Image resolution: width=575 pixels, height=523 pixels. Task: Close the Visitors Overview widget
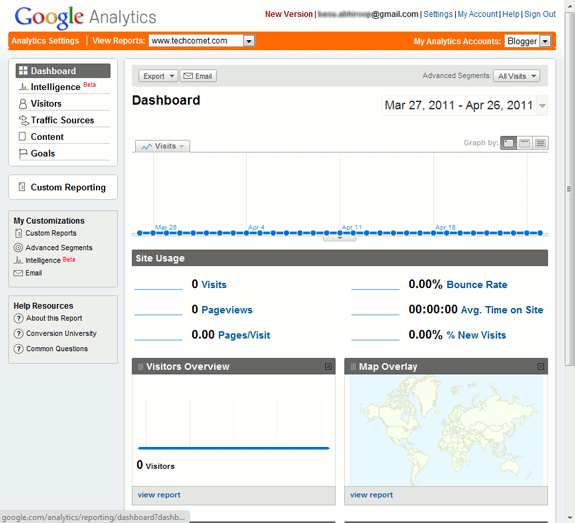point(328,366)
